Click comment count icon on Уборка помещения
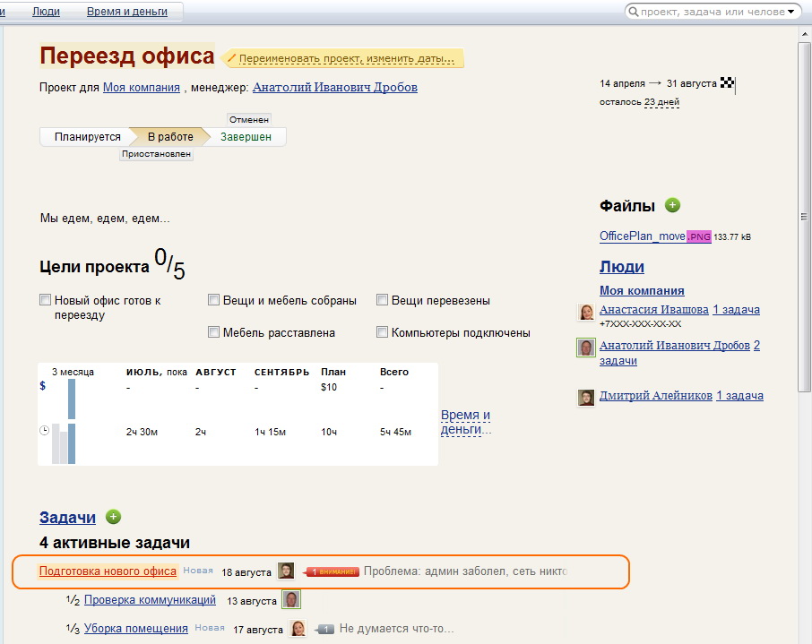 click(x=324, y=629)
